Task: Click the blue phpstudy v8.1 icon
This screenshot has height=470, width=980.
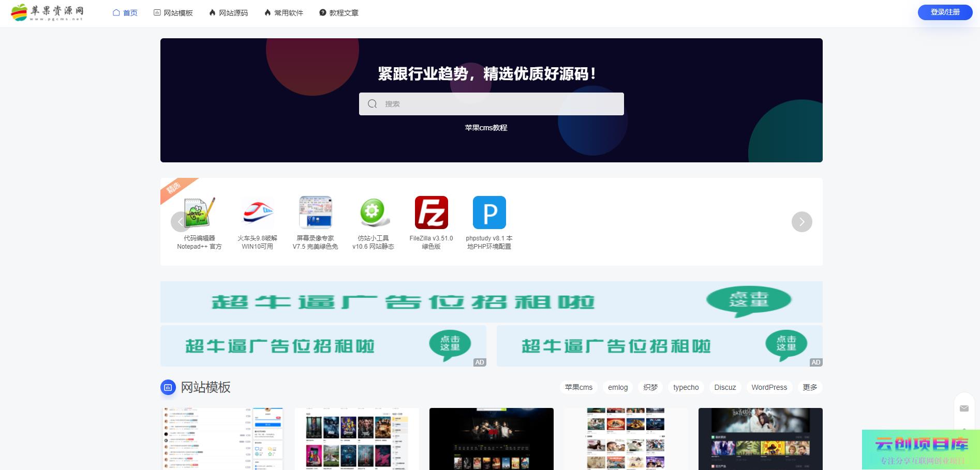Action: point(489,213)
